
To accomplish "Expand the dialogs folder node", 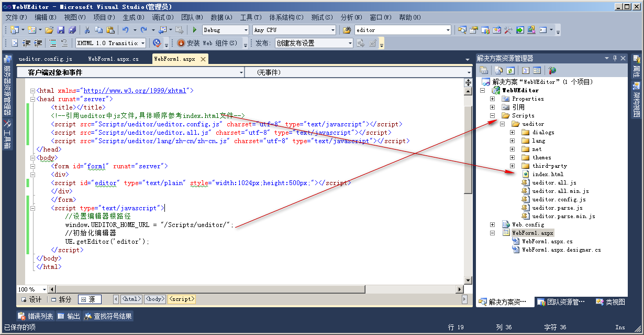I will click(512, 132).
